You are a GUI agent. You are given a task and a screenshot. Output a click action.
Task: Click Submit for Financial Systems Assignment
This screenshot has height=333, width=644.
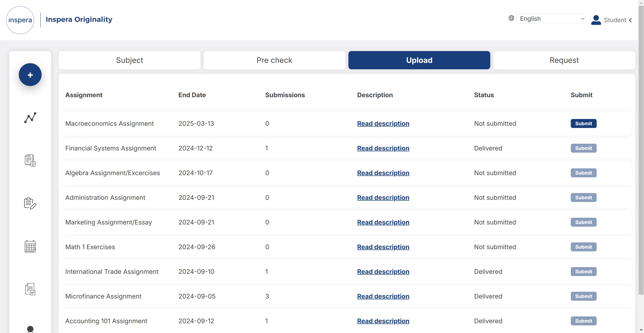point(583,148)
